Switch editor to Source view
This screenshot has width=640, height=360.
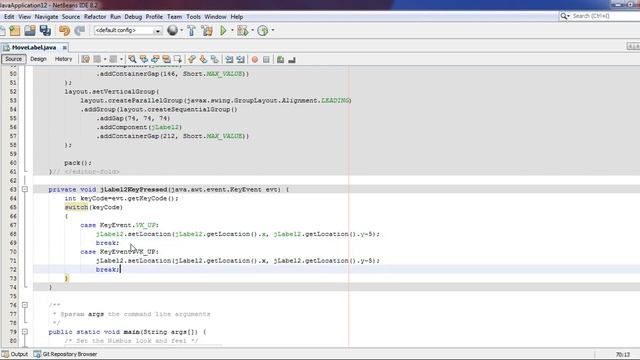click(x=13, y=59)
